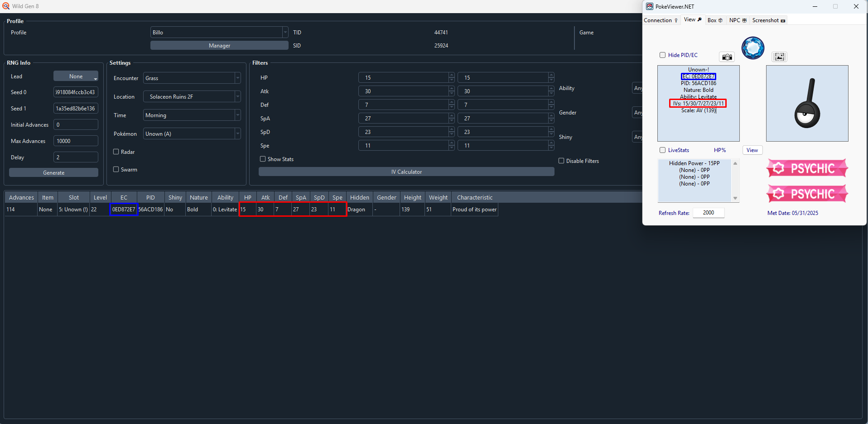Screen dimensions: 868x424
Task: Enable the Swarm checkbox
Action: (116, 169)
